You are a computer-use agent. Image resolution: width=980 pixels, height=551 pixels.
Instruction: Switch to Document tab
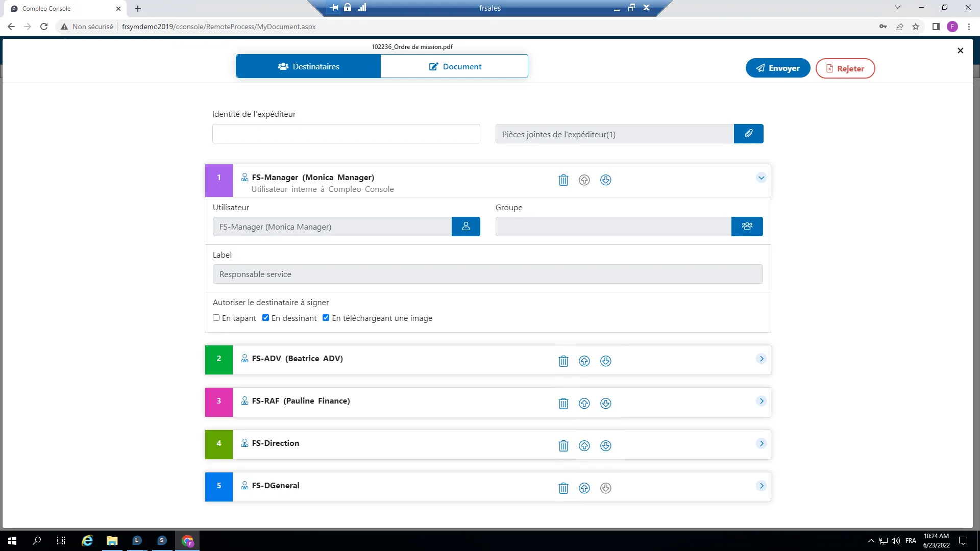click(454, 66)
